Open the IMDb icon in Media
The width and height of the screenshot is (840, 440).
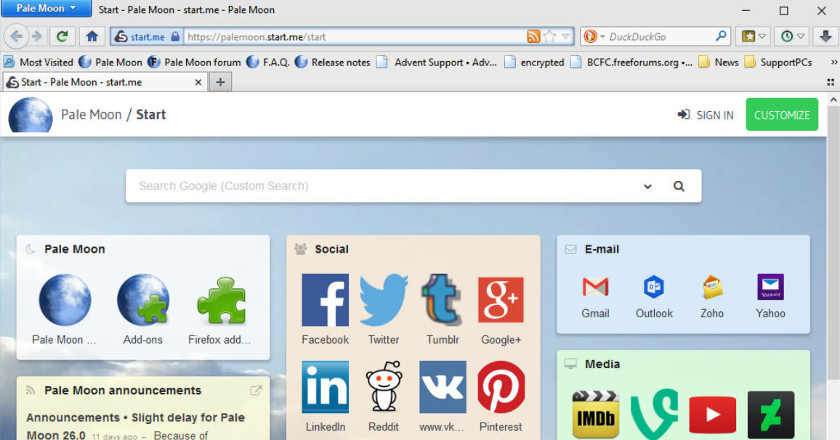[x=595, y=415]
